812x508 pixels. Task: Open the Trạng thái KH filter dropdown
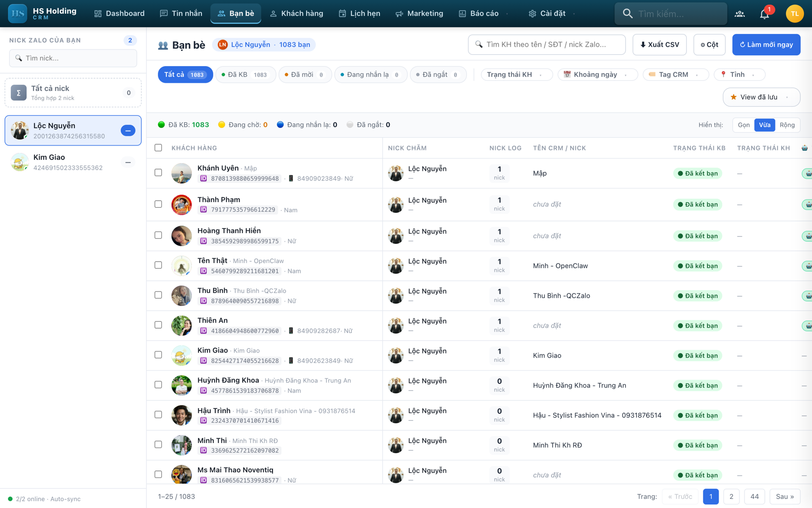tap(516, 75)
